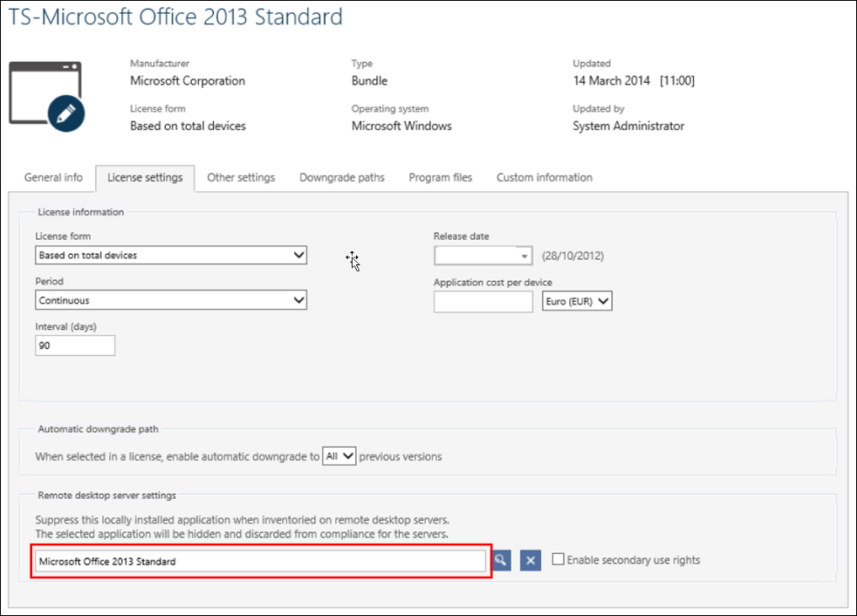Click the Microsoft Office 2013 Standard application field
857x616 pixels.
click(259, 561)
